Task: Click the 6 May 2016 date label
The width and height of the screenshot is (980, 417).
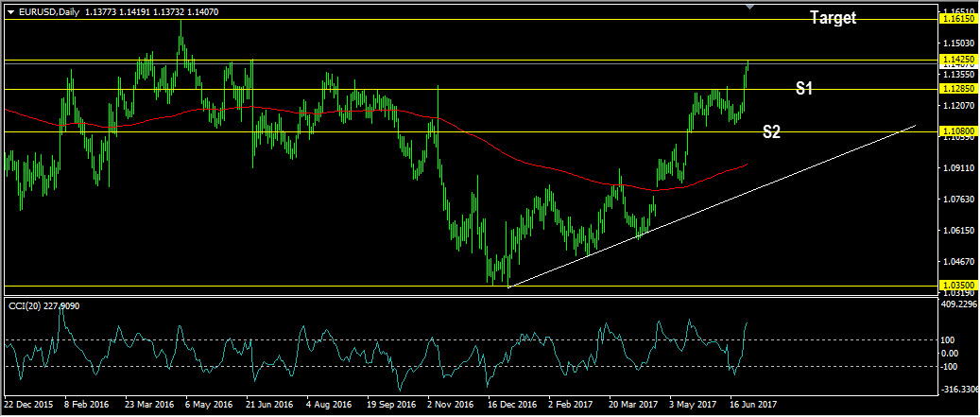Action: coord(210,405)
